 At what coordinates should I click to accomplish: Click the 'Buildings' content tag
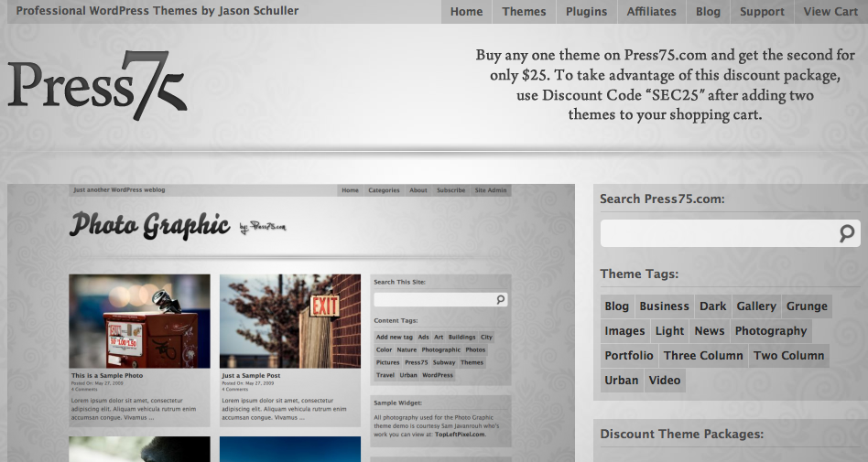(461, 337)
